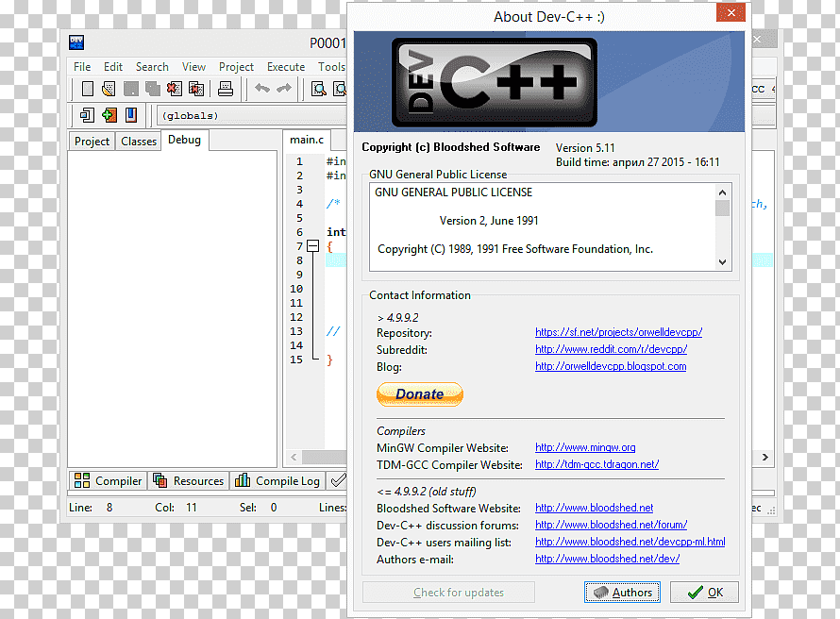Click the 'int' keyword on line 6
Image resolution: width=840 pixels, height=619 pixels.
point(336,232)
